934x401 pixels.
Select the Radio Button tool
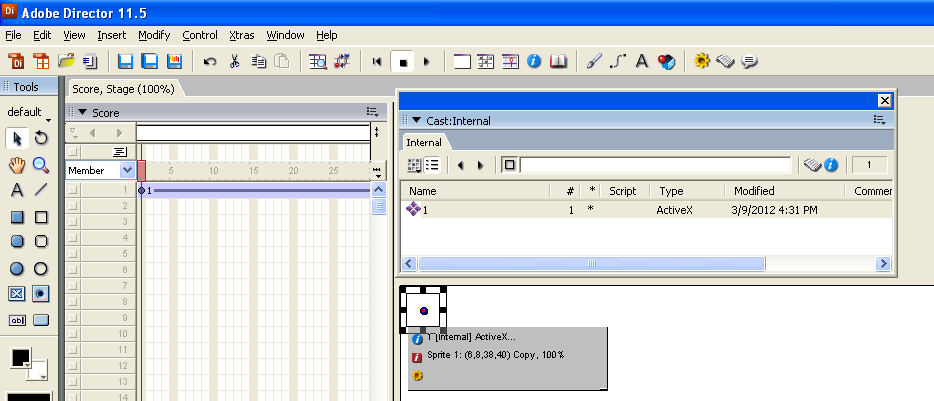point(41,294)
